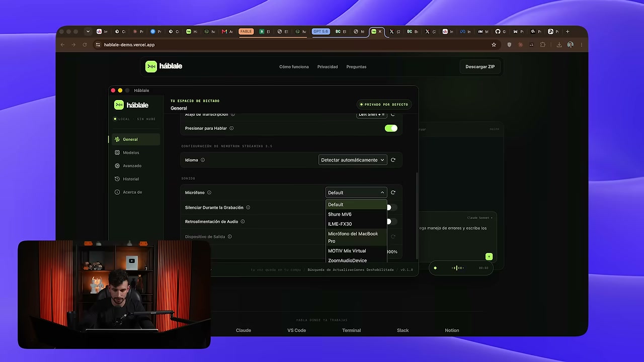
Task: Click the háblale logo in app sidebar
Action: pos(131,105)
